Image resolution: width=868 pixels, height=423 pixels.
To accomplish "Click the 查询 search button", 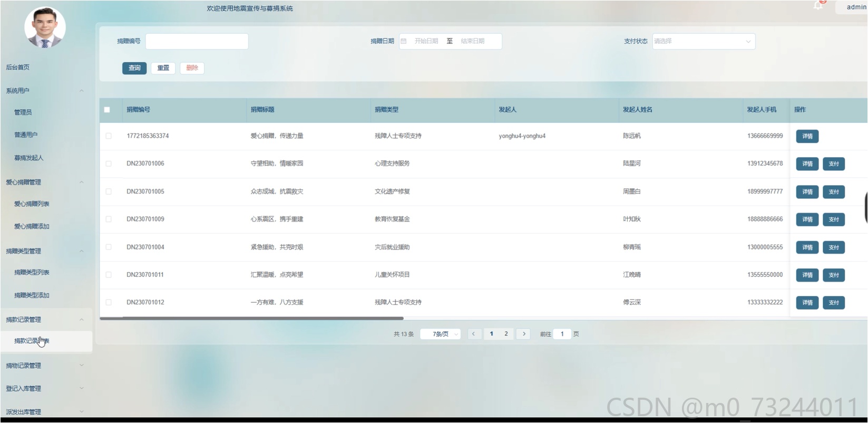I will tap(134, 68).
